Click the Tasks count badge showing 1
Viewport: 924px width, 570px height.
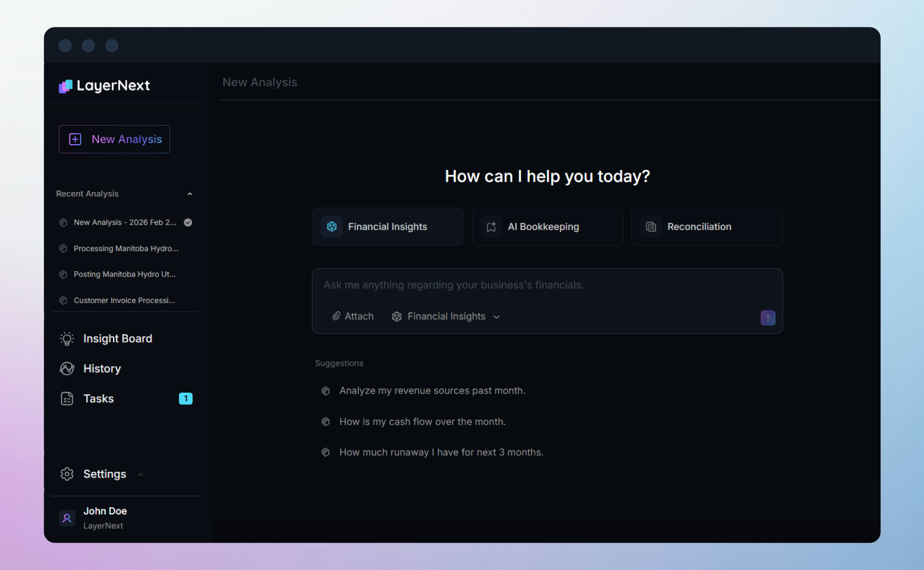coord(186,399)
